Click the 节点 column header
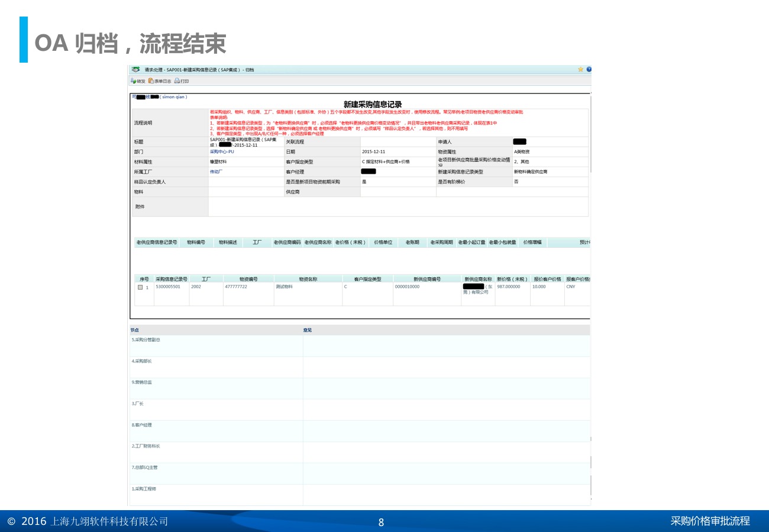This screenshot has width=769, height=532. point(135,330)
